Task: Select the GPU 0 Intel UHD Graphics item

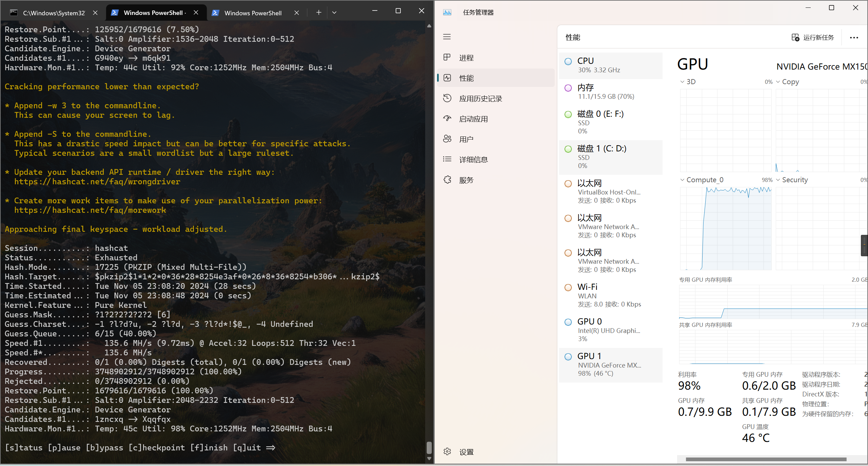Action: [610, 330]
